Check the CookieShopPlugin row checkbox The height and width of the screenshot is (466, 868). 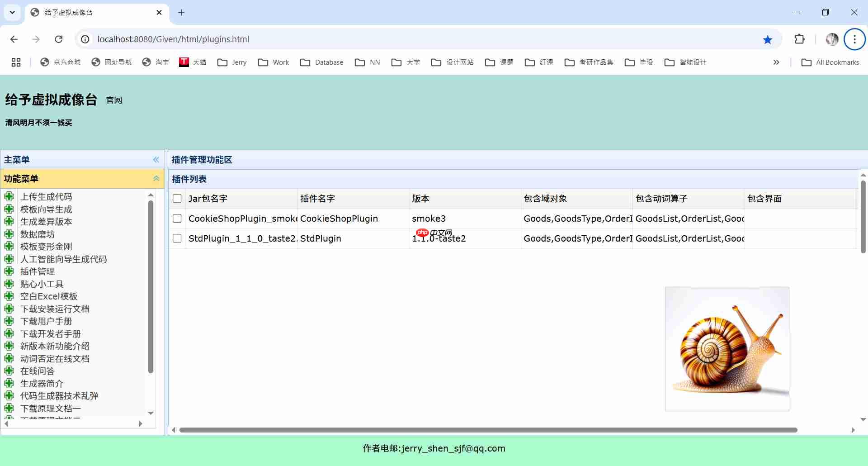(177, 219)
